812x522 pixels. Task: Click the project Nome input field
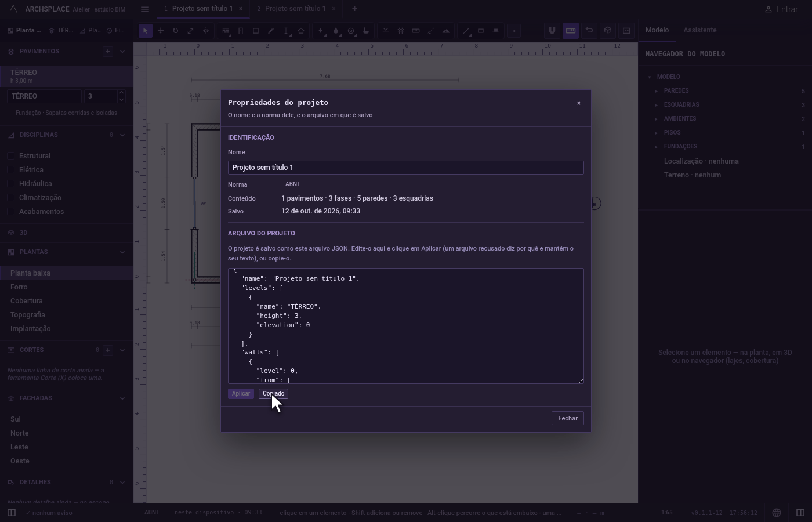click(x=406, y=168)
